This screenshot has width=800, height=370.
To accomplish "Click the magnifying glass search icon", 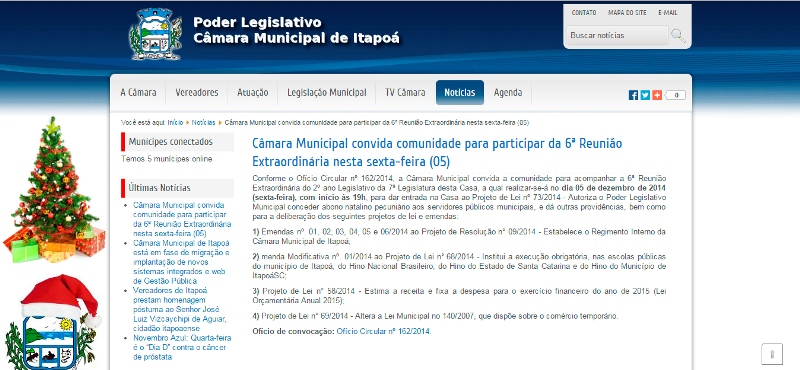I will pos(678,36).
